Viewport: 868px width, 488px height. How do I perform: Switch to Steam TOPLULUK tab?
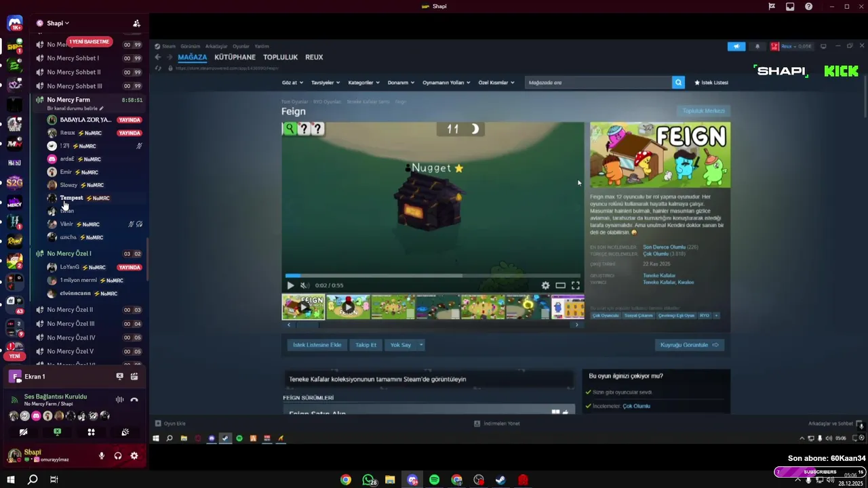point(281,57)
